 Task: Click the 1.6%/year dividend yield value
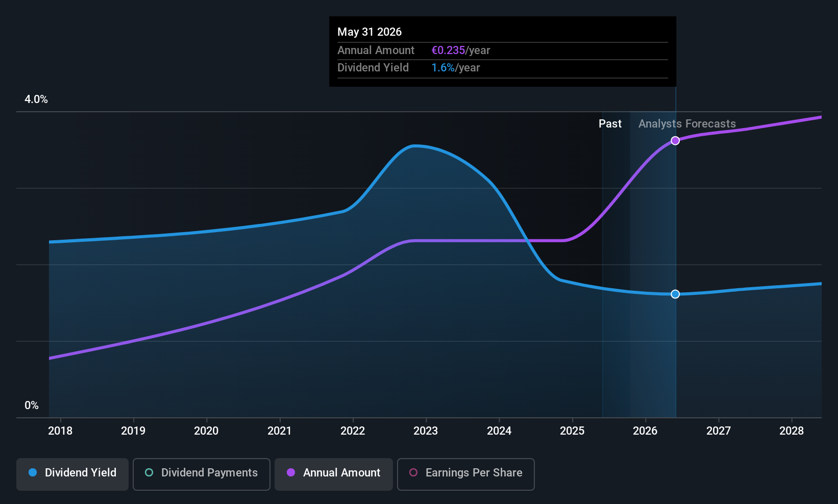point(455,68)
